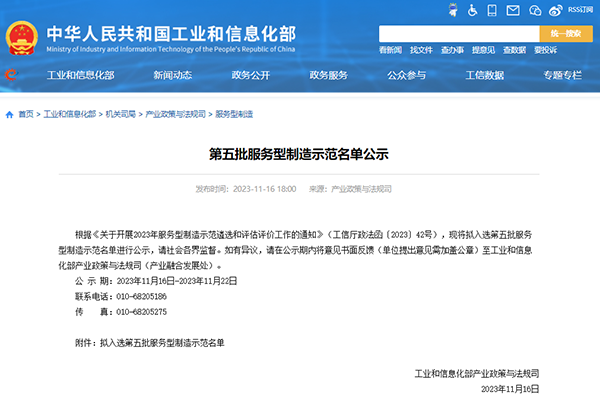
Task: Click the WeChat icon in header
Action: (x=536, y=9)
